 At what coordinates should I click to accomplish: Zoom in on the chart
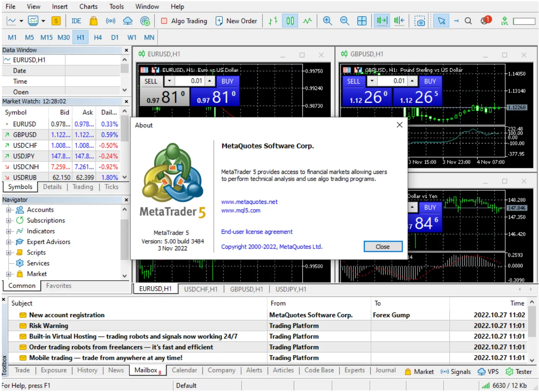point(327,21)
